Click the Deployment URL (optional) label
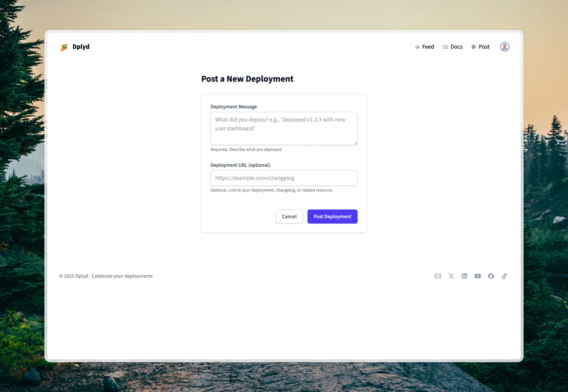 pos(240,165)
